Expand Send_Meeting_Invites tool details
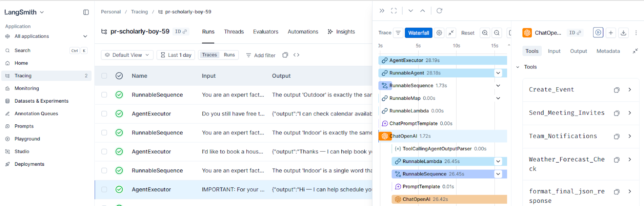 pyautogui.click(x=630, y=113)
